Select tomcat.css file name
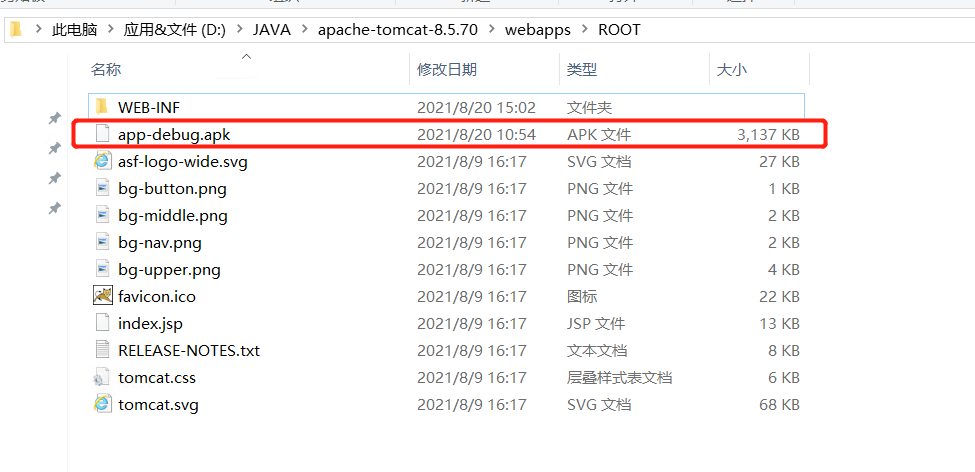Screen dimensions: 975x472 pos(157,377)
